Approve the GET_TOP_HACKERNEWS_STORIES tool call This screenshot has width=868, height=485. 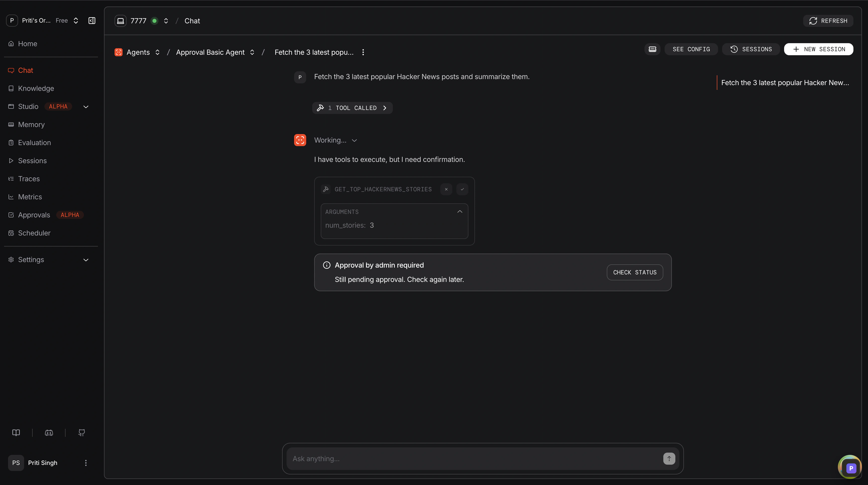pos(462,189)
